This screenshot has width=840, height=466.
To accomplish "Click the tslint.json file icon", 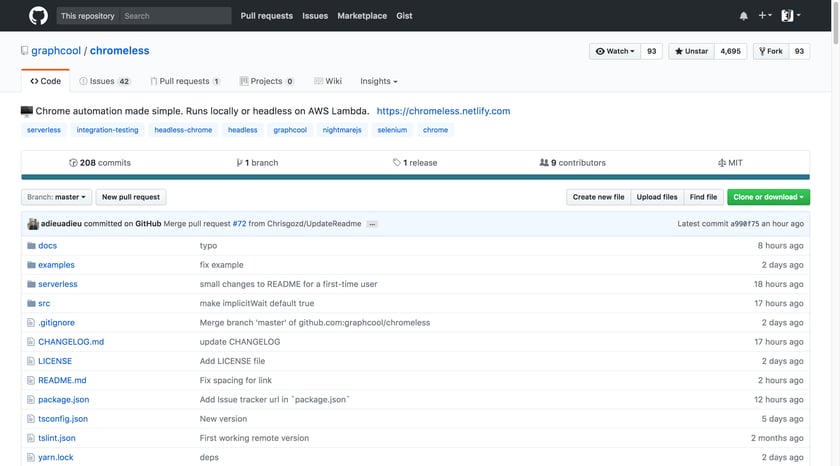I will [31, 439].
